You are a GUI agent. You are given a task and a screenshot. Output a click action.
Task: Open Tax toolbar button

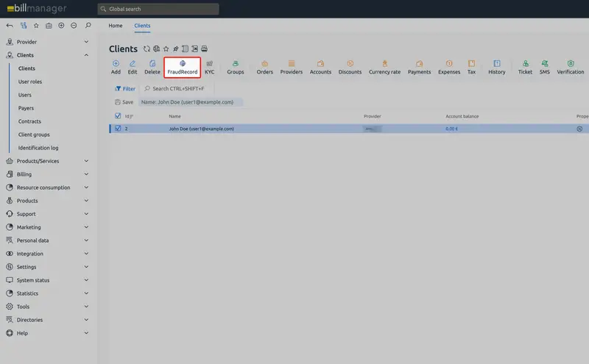click(471, 68)
